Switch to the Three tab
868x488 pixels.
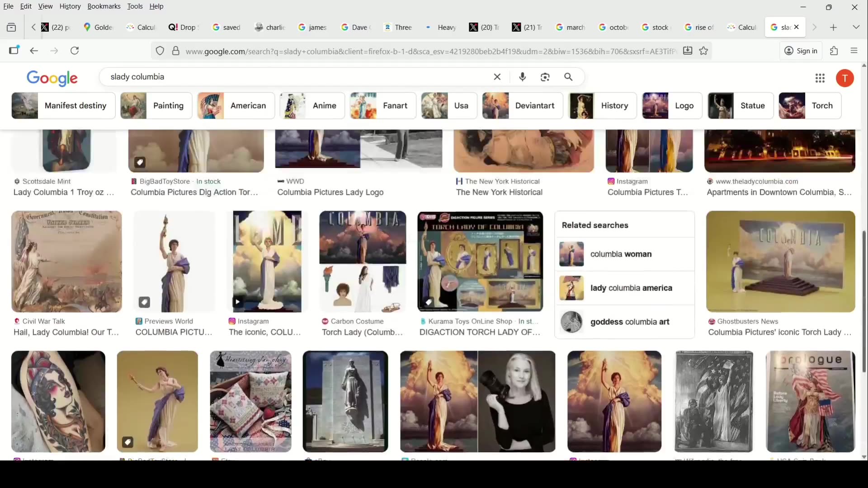coord(398,28)
